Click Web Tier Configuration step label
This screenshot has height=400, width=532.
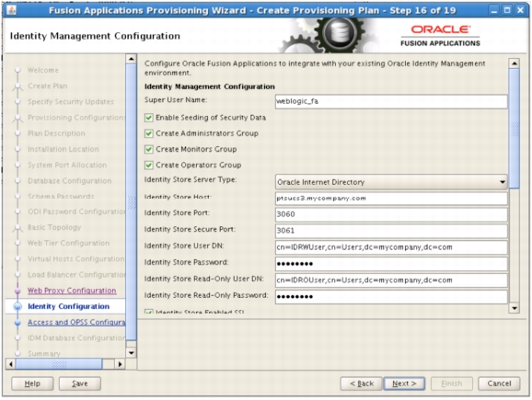(x=68, y=243)
